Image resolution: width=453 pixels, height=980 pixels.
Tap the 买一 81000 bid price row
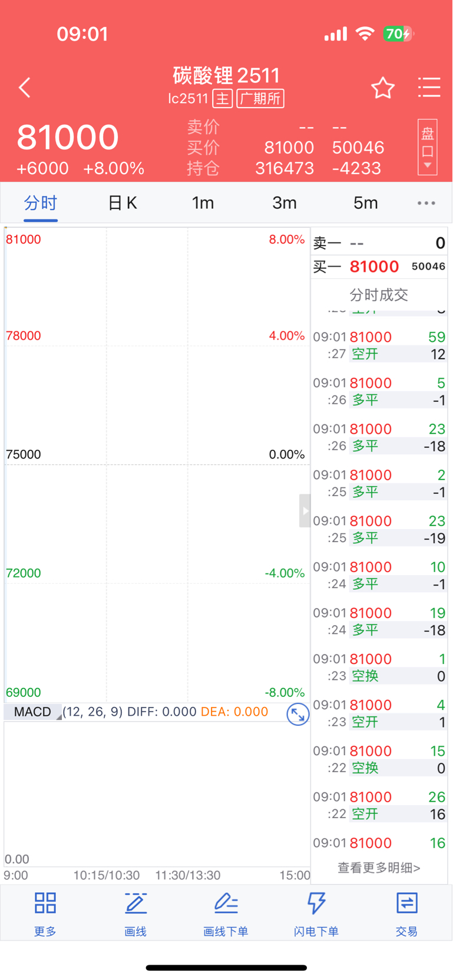coord(379,266)
